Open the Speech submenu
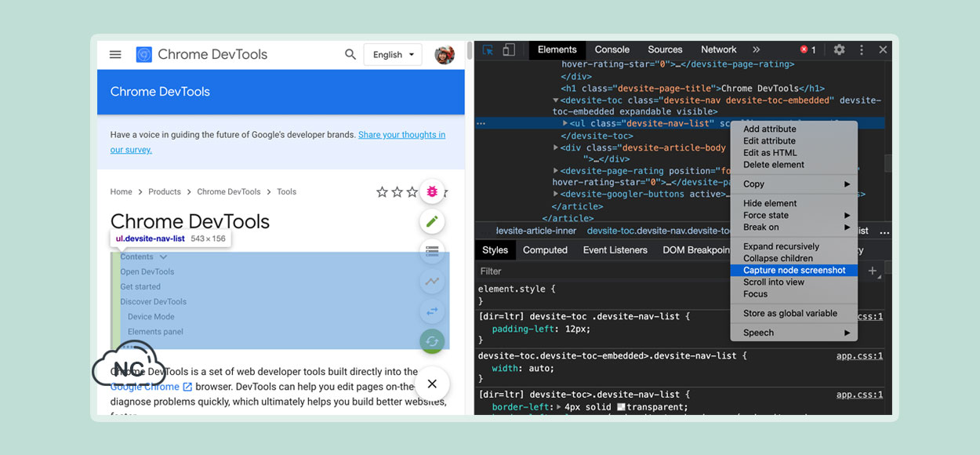This screenshot has width=980, height=455. [794, 333]
